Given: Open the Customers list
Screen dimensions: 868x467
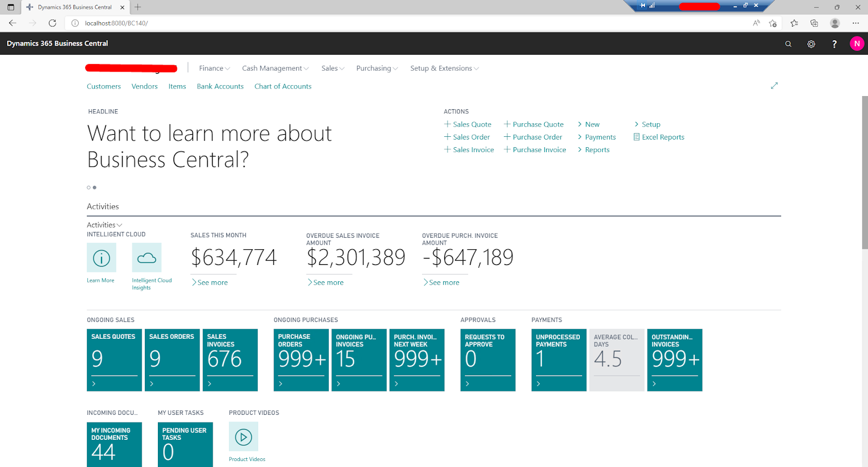Looking at the screenshot, I should [x=104, y=86].
